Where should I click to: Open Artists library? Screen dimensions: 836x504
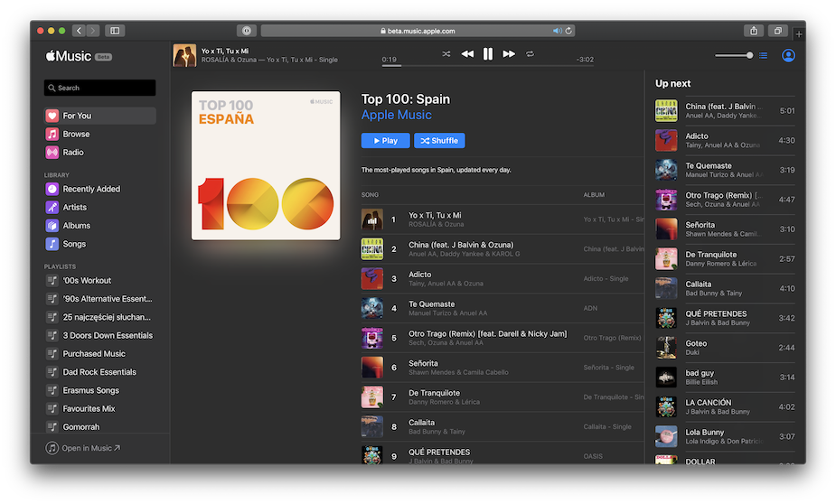[99, 207]
